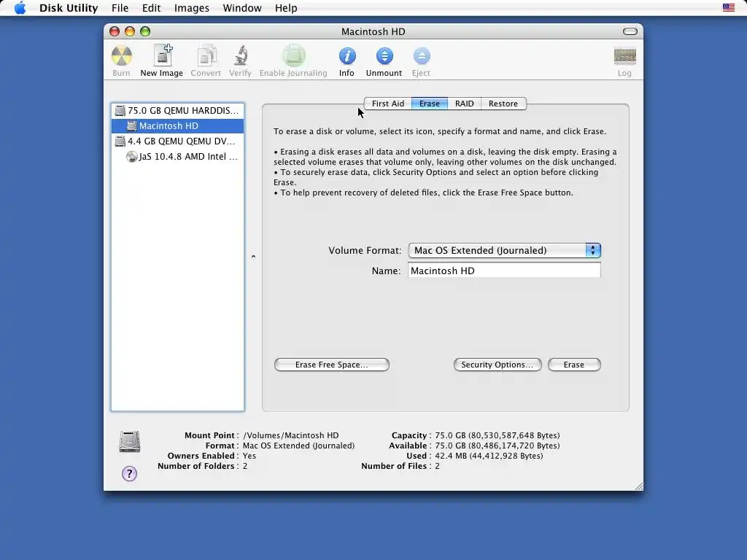
Task: Open the Volume Format dropdown
Action: point(505,251)
